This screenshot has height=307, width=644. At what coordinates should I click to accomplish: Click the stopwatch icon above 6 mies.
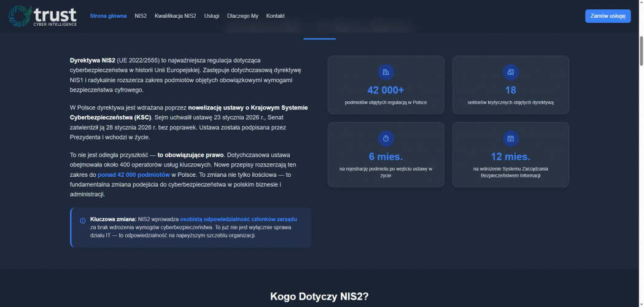click(x=386, y=139)
